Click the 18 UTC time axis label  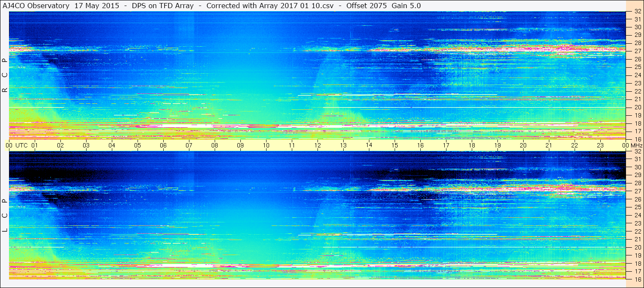coord(472,145)
